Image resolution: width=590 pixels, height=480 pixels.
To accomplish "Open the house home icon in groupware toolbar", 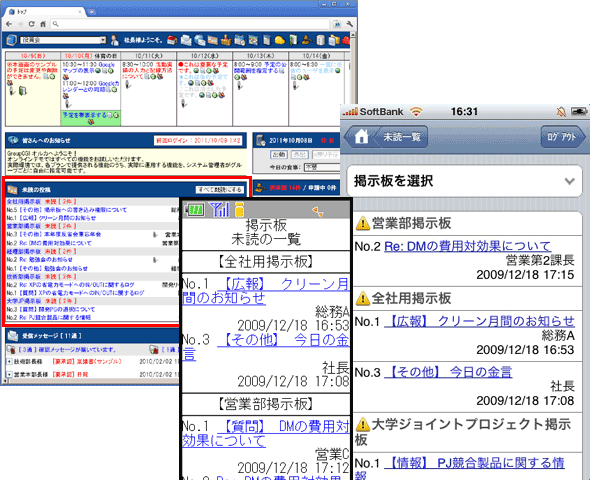I will click(172, 40).
